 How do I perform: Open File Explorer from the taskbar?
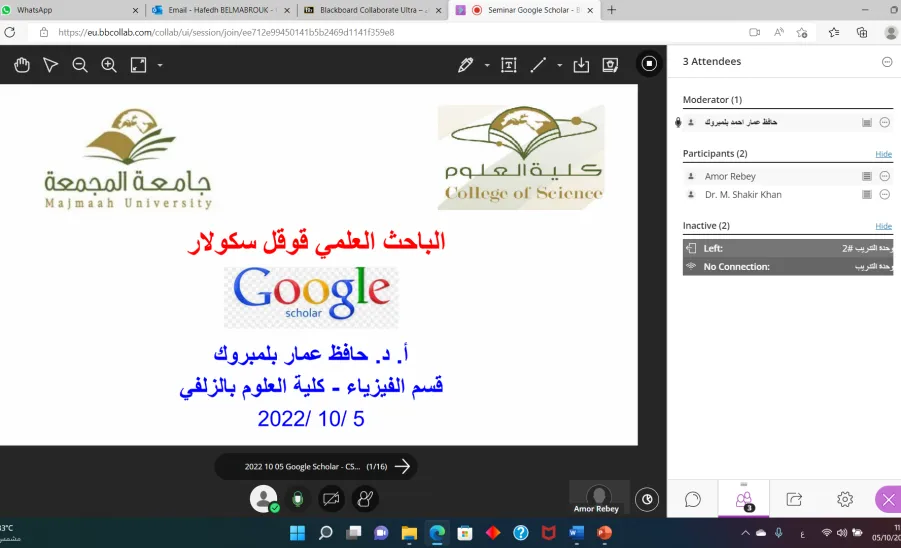coord(409,533)
